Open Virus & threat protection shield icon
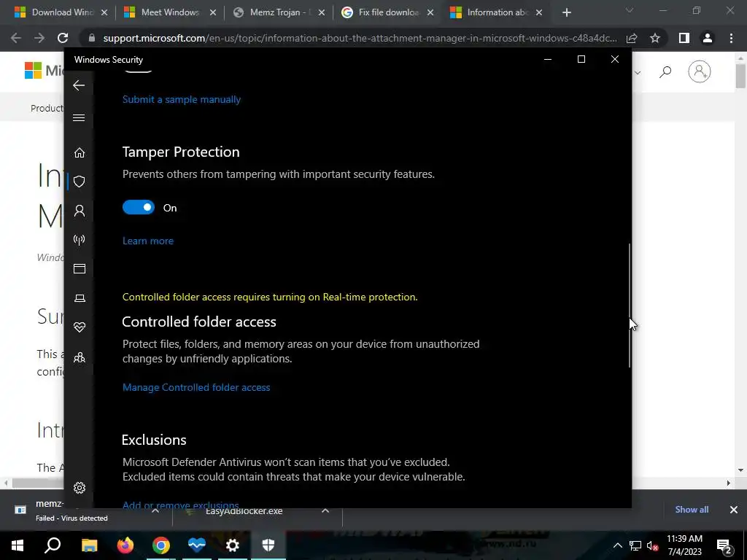 click(79, 182)
